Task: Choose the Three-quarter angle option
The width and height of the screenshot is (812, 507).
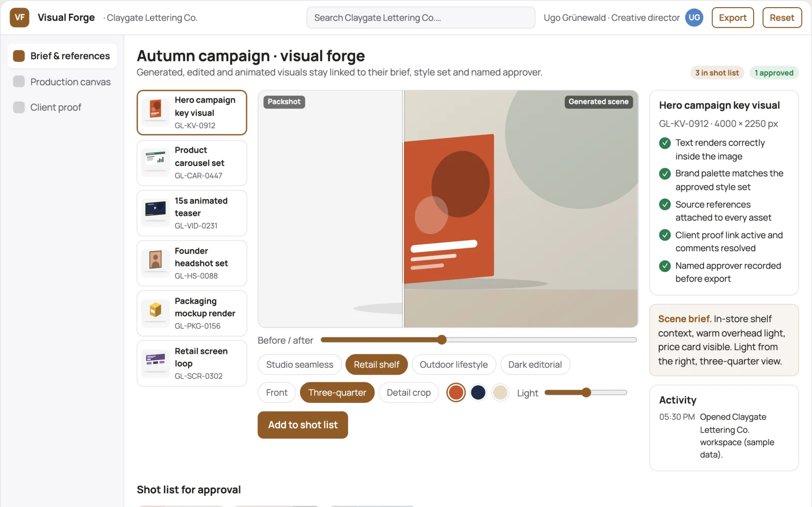Action: [337, 392]
